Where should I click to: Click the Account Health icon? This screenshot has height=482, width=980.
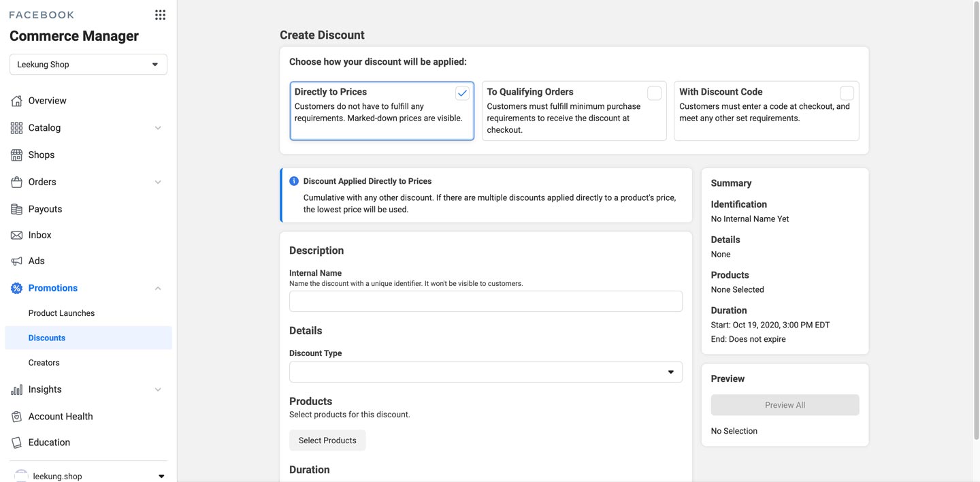coord(17,417)
